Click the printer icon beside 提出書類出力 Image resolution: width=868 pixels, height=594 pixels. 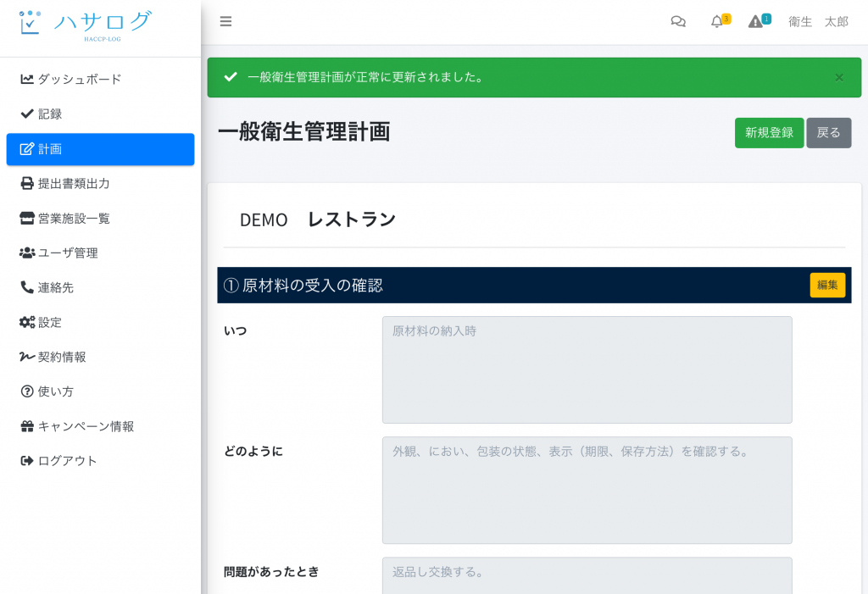point(26,183)
